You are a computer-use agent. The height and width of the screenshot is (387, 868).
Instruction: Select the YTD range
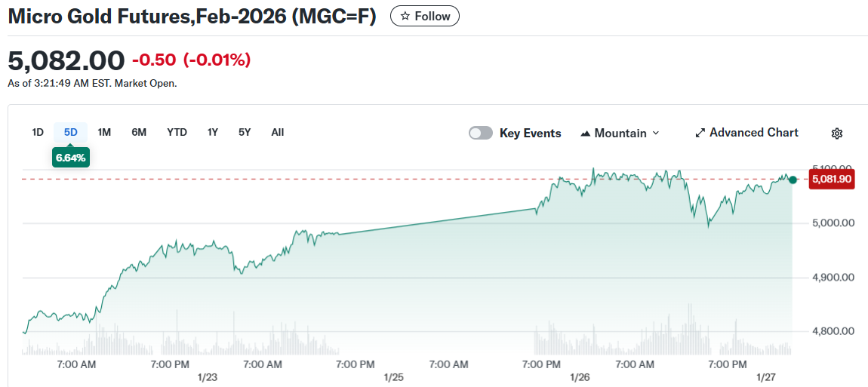click(177, 132)
